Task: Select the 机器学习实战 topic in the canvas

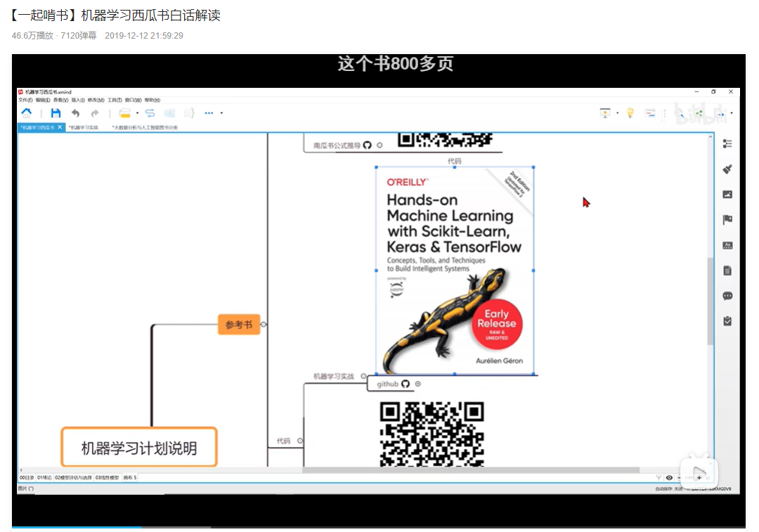Action: pos(334,376)
